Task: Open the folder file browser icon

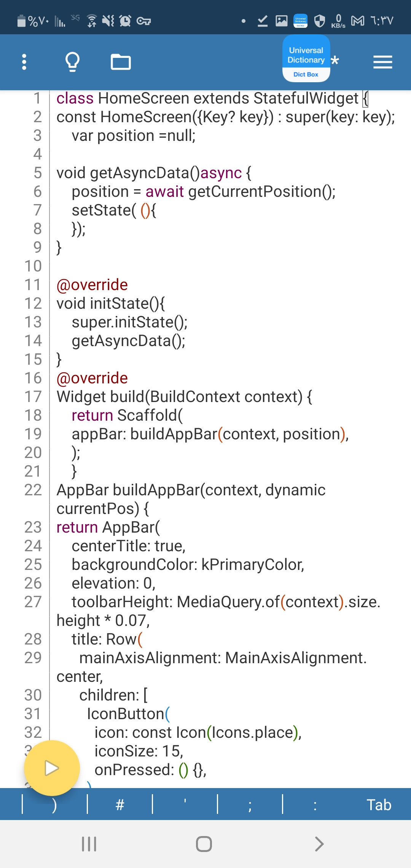Action: [x=121, y=62]
